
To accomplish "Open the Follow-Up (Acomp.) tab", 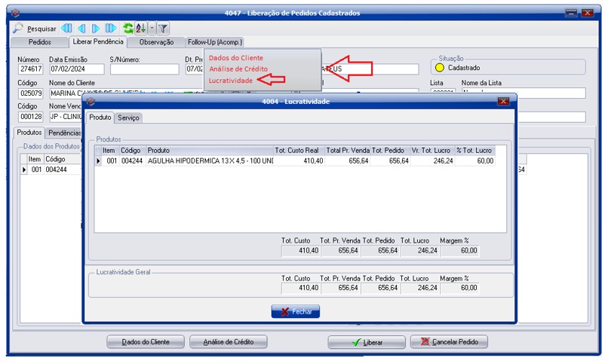I will pos(214,42).
